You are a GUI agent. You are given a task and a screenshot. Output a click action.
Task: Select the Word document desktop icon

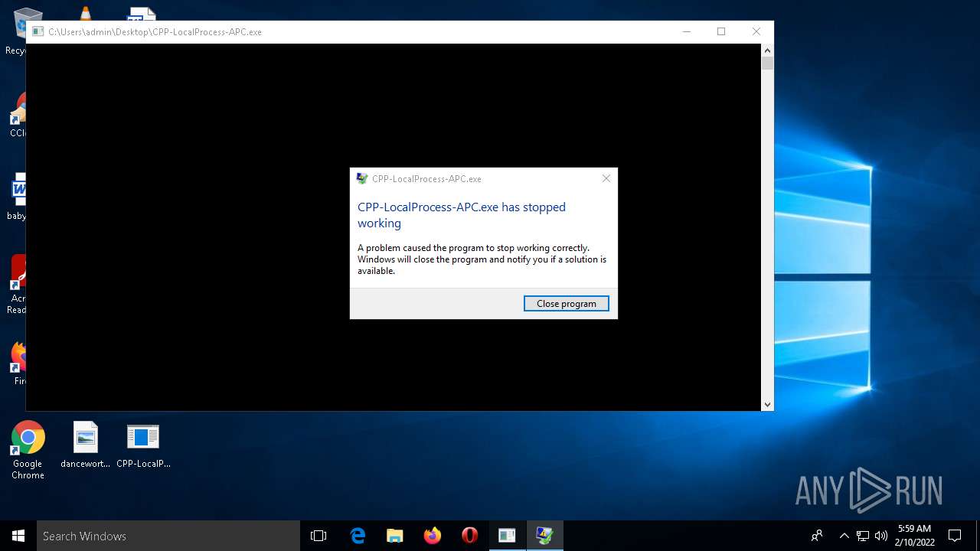click(x=17, y=197)
